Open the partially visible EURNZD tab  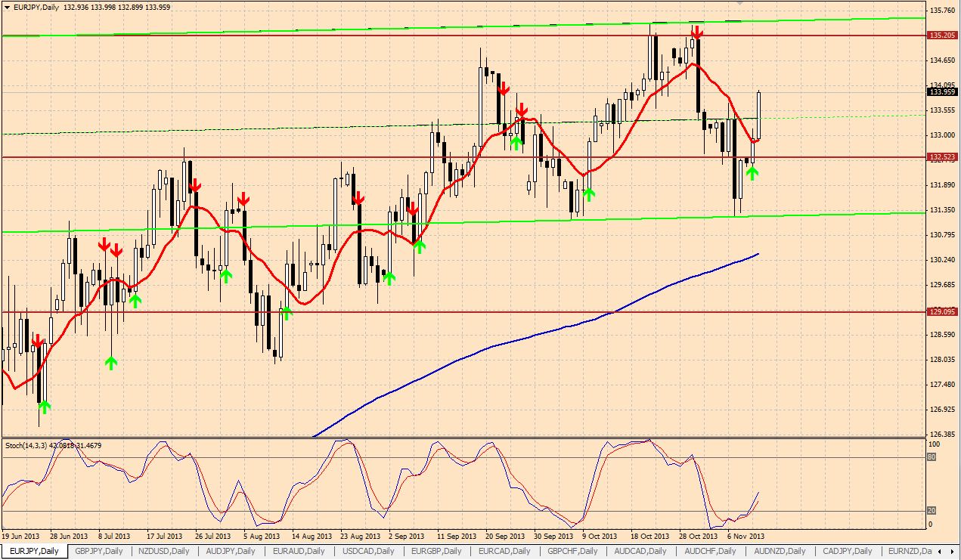(909, 551)
